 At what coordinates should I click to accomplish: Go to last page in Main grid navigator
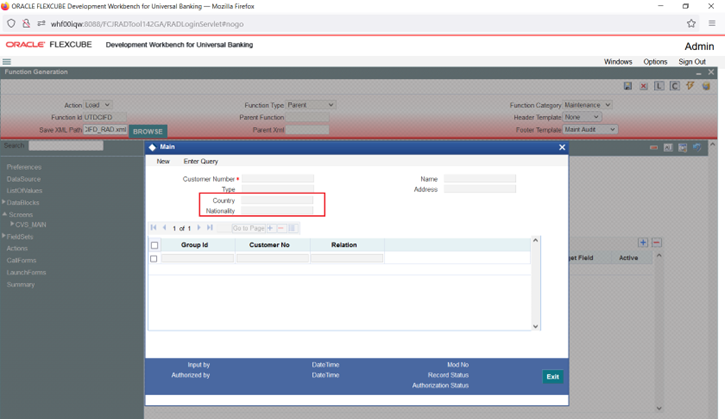pos(210,228)
